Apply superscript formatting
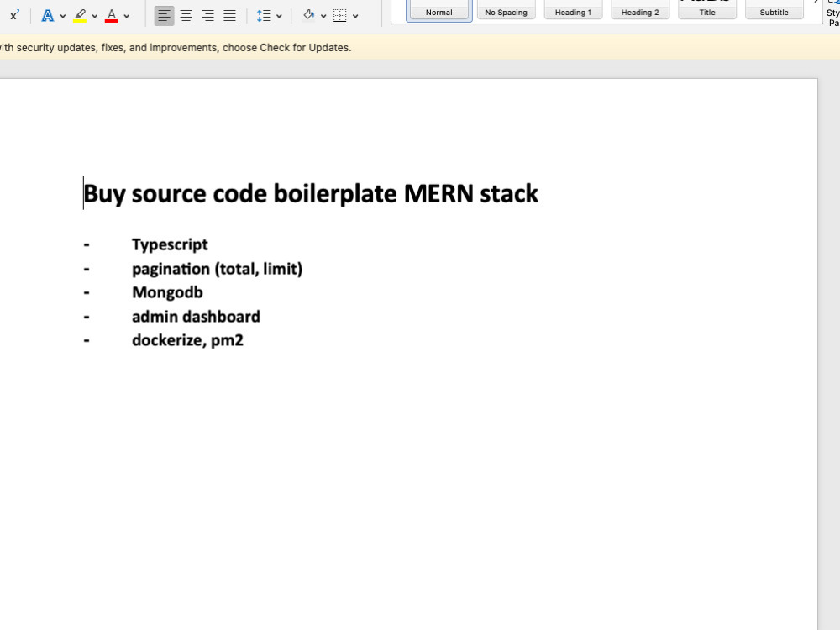 tap(14, 15)
